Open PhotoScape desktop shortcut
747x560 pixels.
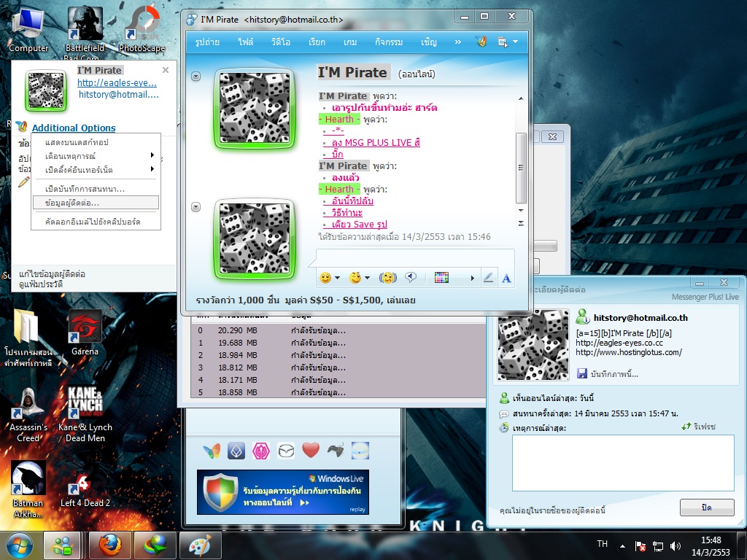click(142, 28)
